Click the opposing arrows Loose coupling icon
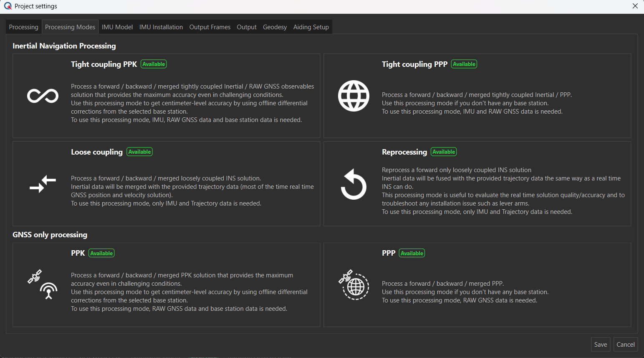This screenshot has width=644, height=358. [43, 184]
